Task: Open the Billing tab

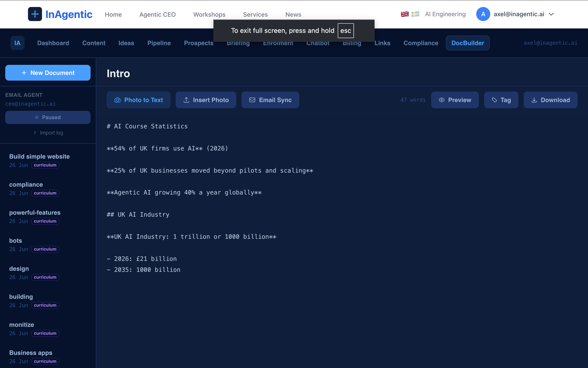Action: [x=352, y=44]
